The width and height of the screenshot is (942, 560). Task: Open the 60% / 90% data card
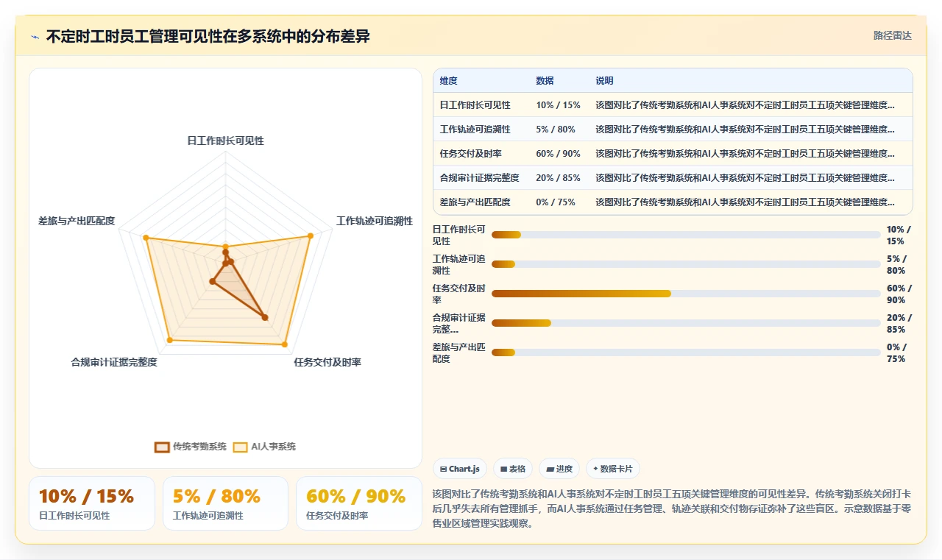point(358,503)
